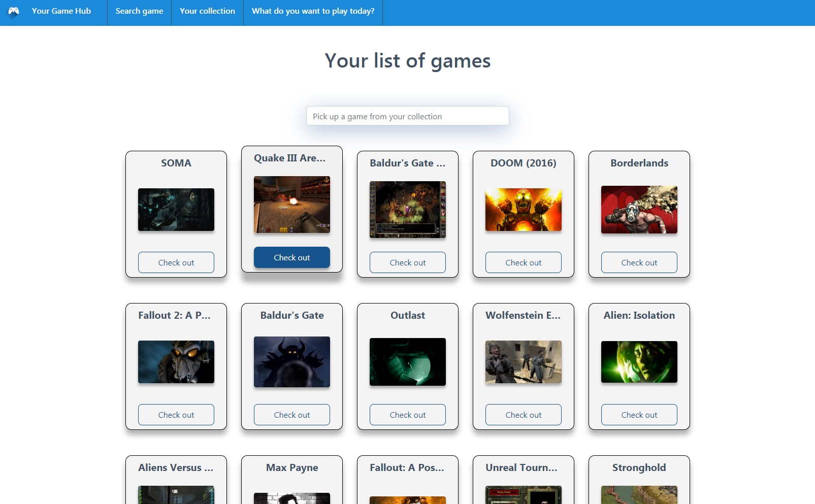The width and height of the screenshot is (815, 504).
Task: Check out DOOM (2016)
Action: click(524, 262)
